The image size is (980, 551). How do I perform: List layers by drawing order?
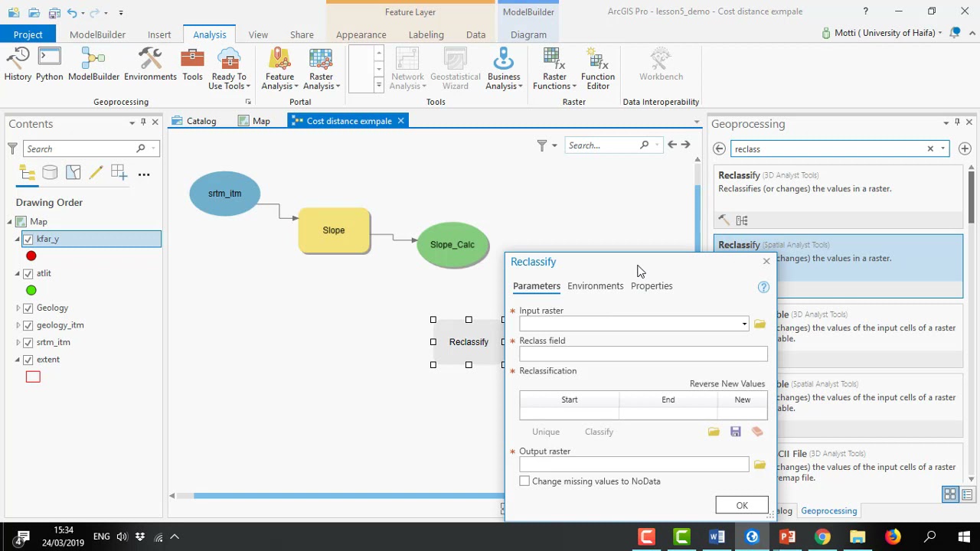(27, 174)
